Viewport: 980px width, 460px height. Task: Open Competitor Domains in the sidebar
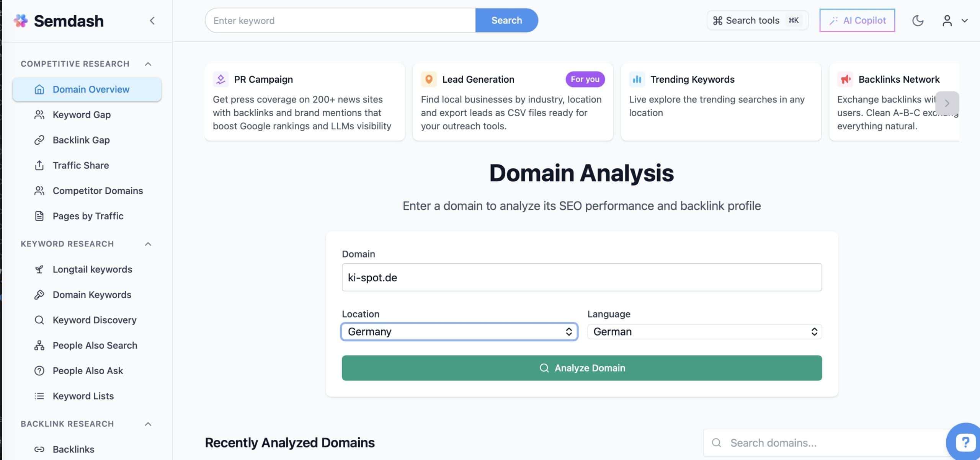click(87, 190)
